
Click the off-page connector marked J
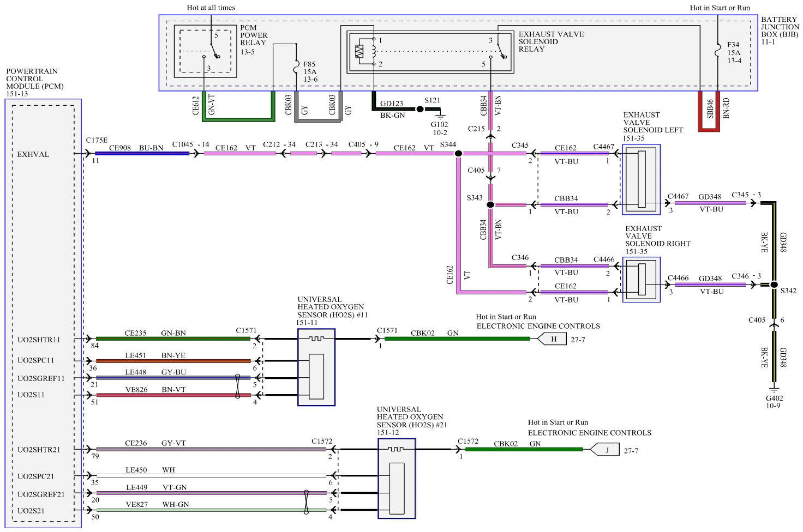[605, 450]
